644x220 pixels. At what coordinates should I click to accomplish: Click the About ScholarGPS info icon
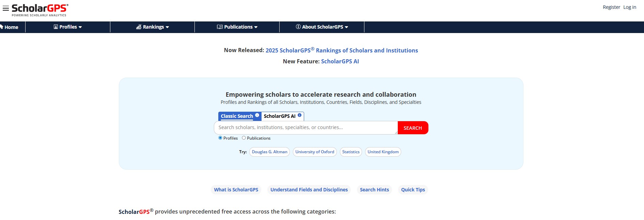(x=298, y=27)
